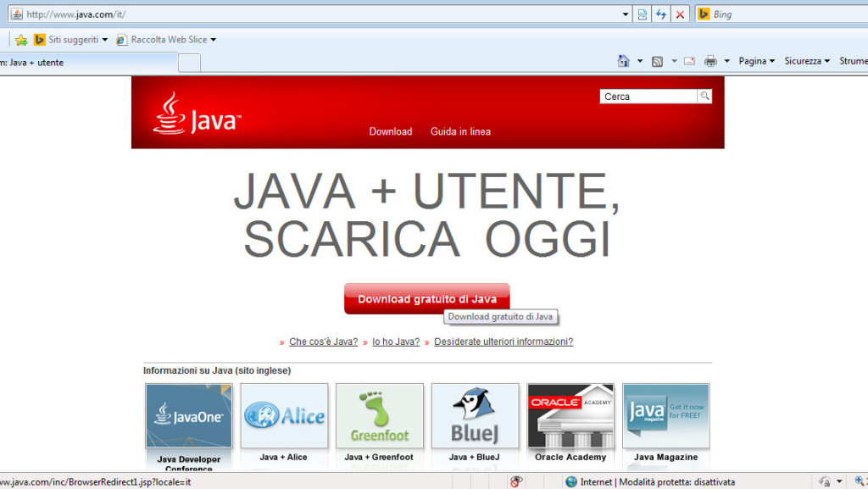Image resolution: width=868 pixels, height=489 pixels.
Task: Stop page loading with red X icon
Action: click(x=680, y=14)
